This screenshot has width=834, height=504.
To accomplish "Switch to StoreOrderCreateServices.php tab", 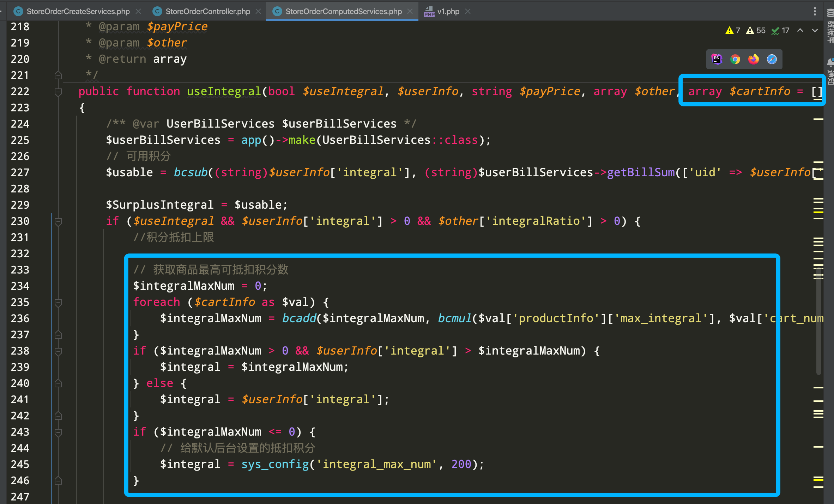I will 78,11.
